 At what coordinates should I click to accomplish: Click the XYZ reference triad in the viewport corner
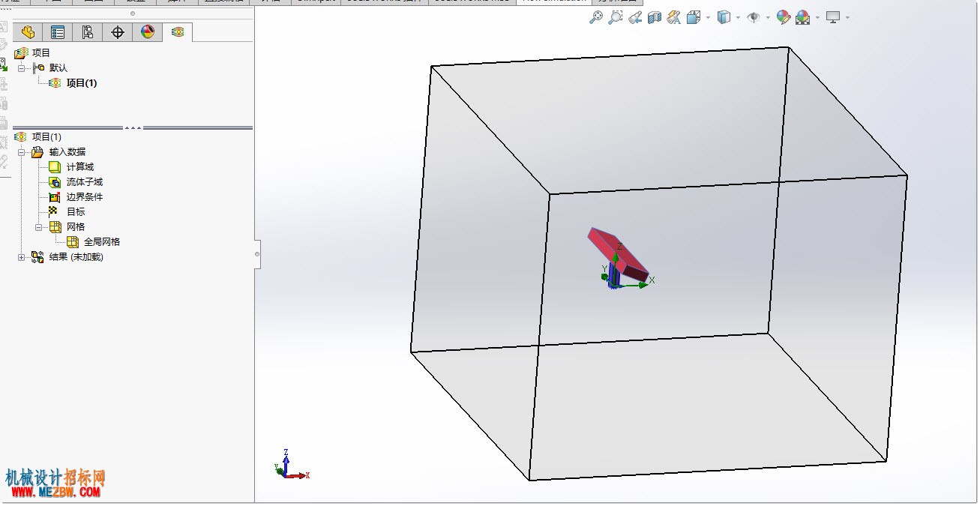tap(292, 465)
